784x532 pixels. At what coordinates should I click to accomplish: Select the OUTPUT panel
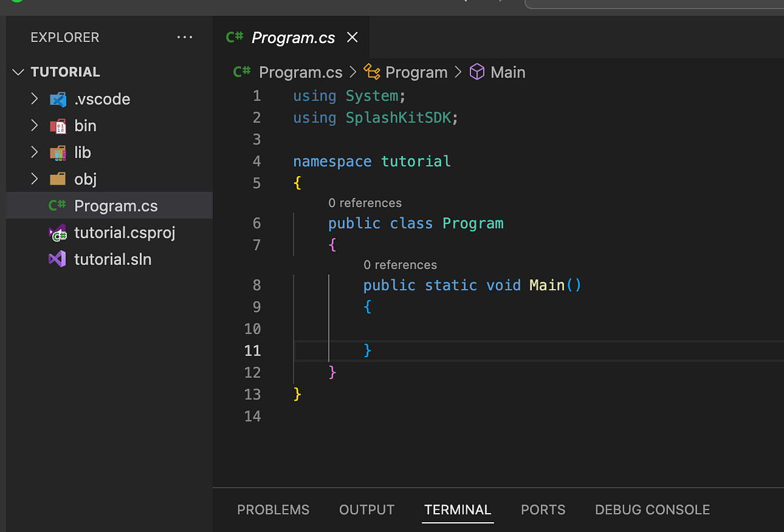pyautogui.click(x=366, y=510)
